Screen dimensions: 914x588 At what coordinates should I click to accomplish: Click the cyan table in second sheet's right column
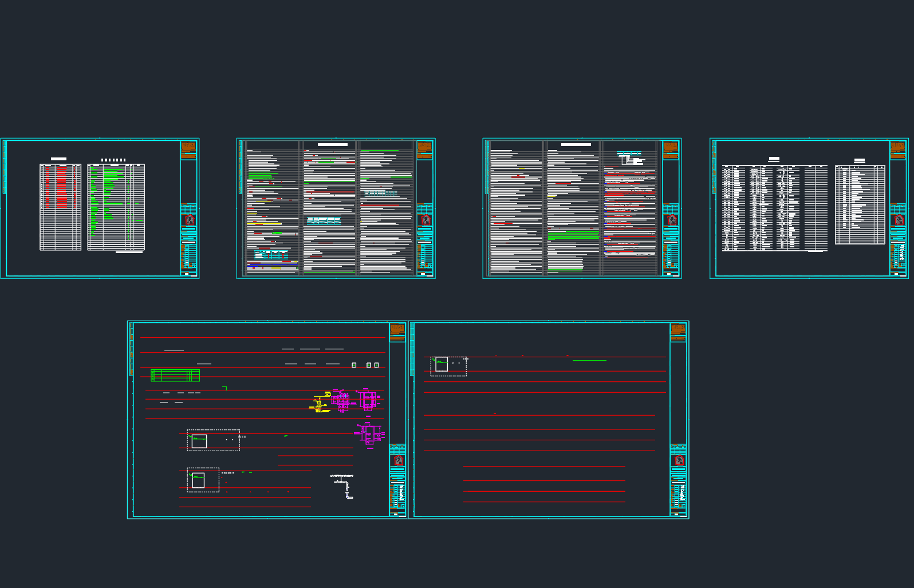pyautogui.click(x=381, y=194)
